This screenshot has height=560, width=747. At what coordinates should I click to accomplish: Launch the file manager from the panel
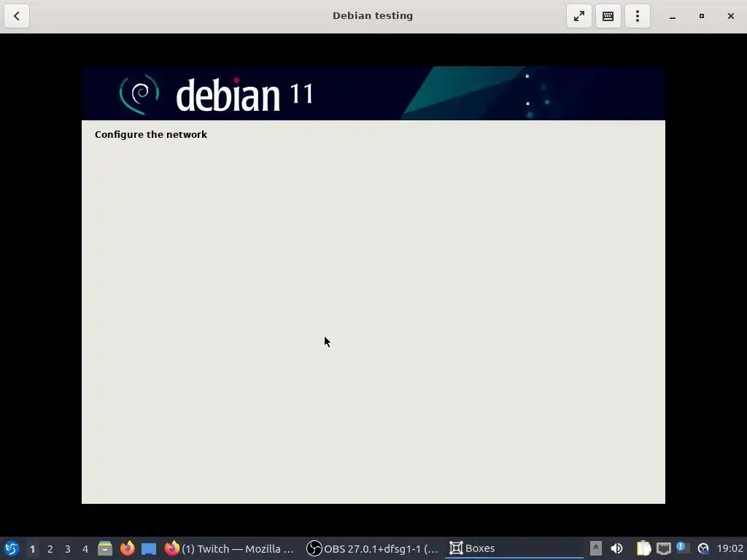pos(105,548)
